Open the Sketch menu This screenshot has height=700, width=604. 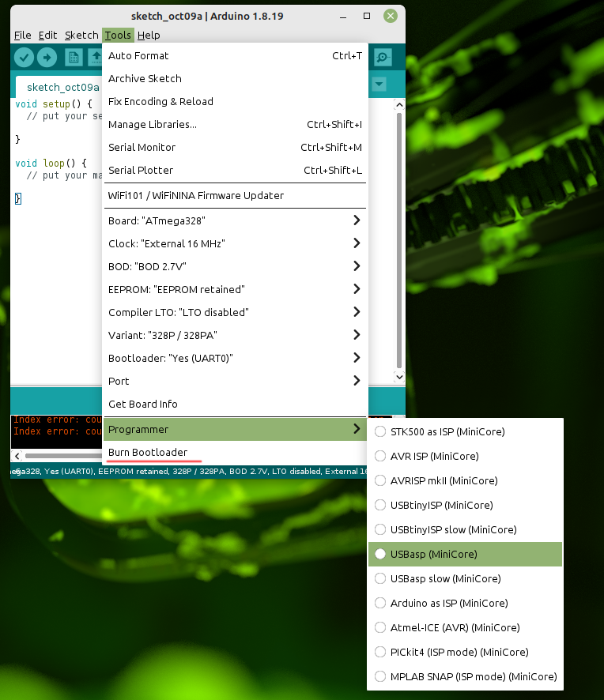point(81,36)
